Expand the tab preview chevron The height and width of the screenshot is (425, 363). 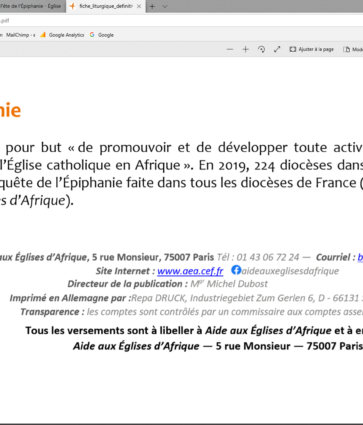pos(165,6)
